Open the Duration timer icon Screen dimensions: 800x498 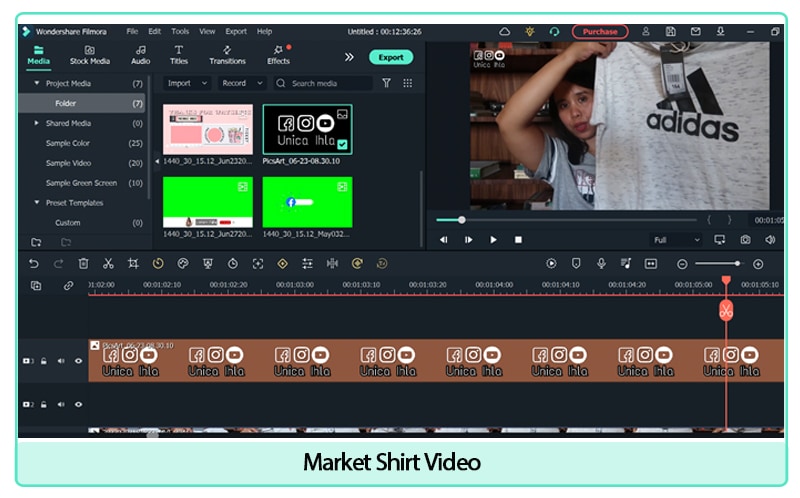[x=233, y=264]
